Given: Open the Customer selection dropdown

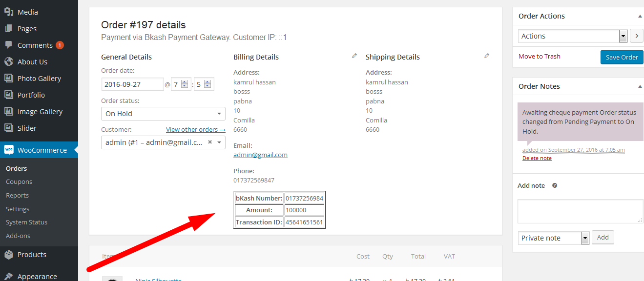Looking at the screenshot, I should pyautogui.click(x=163, y=142).
